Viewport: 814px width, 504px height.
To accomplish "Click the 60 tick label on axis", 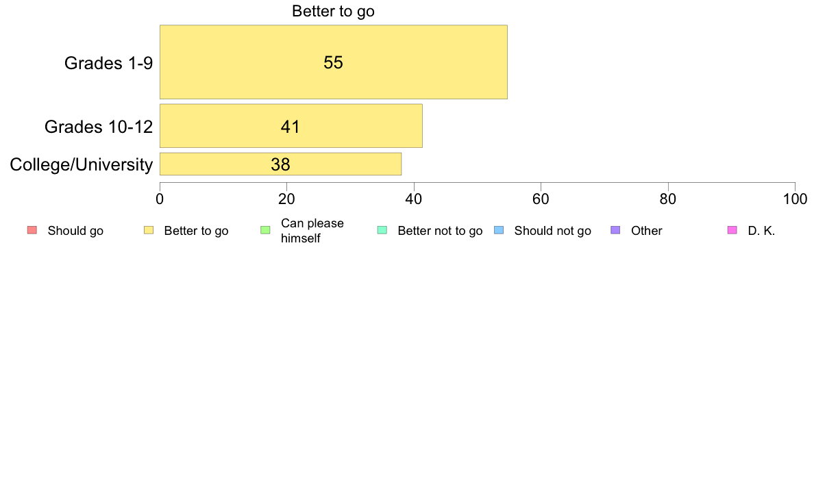I will coord(541,199).
